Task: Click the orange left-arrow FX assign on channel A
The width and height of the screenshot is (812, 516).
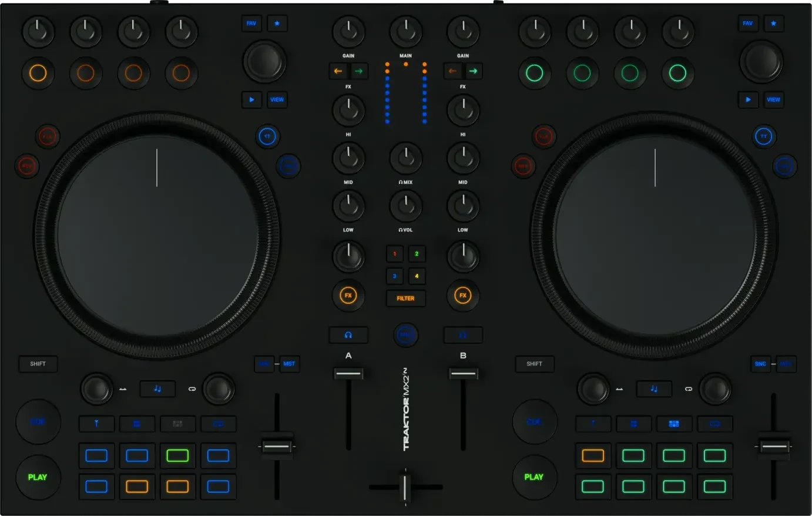Action: [x=338, y=71]
